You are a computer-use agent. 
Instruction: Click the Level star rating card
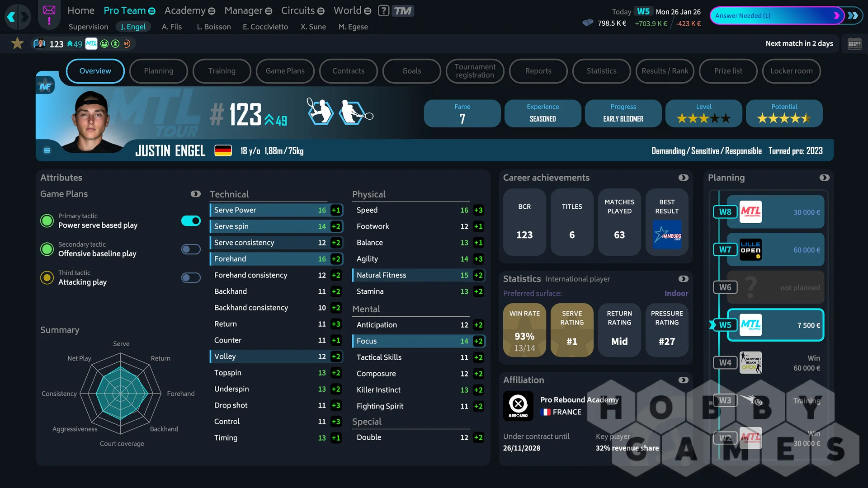[x=704, y=113]
